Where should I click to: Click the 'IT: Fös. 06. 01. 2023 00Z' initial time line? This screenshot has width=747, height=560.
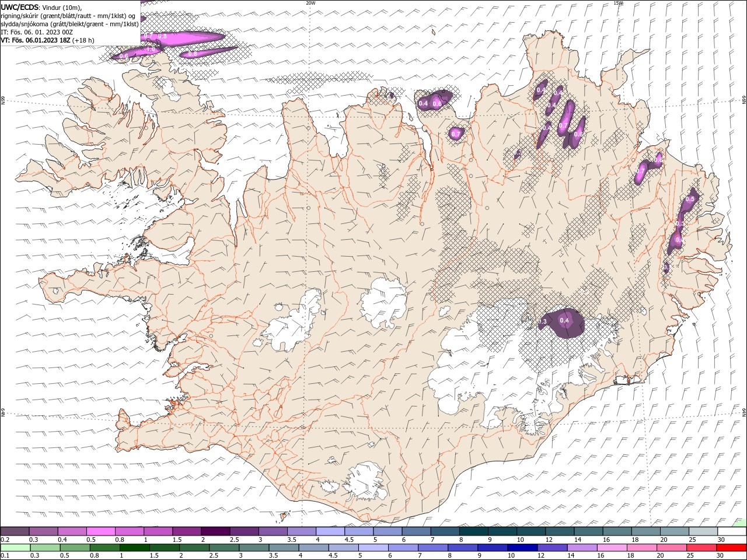coord(37,32)
